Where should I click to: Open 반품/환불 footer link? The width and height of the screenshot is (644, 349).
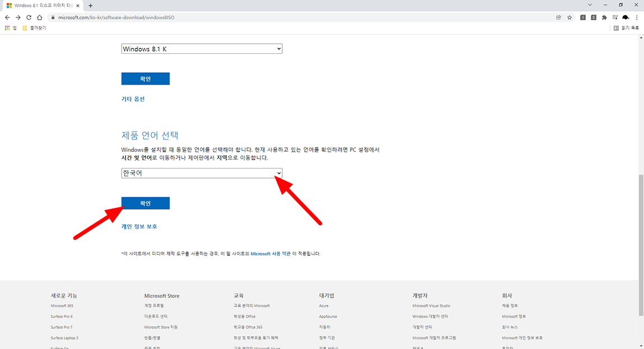pos(152,338)
